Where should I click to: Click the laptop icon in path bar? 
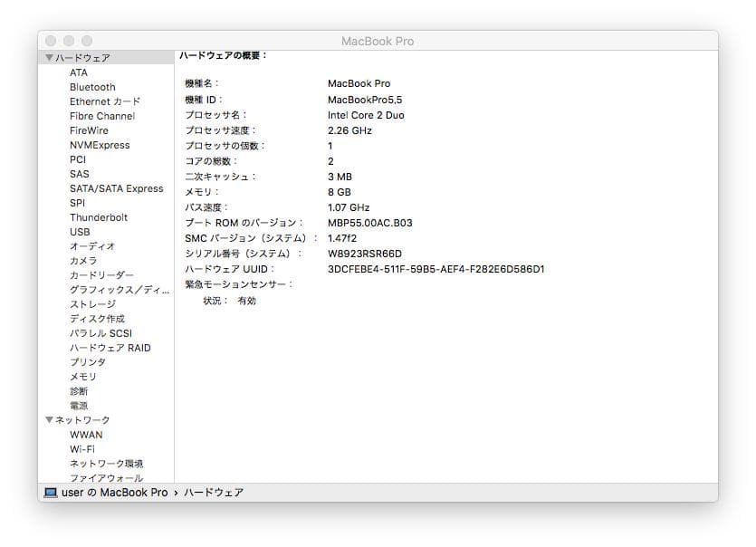point(50,493)
